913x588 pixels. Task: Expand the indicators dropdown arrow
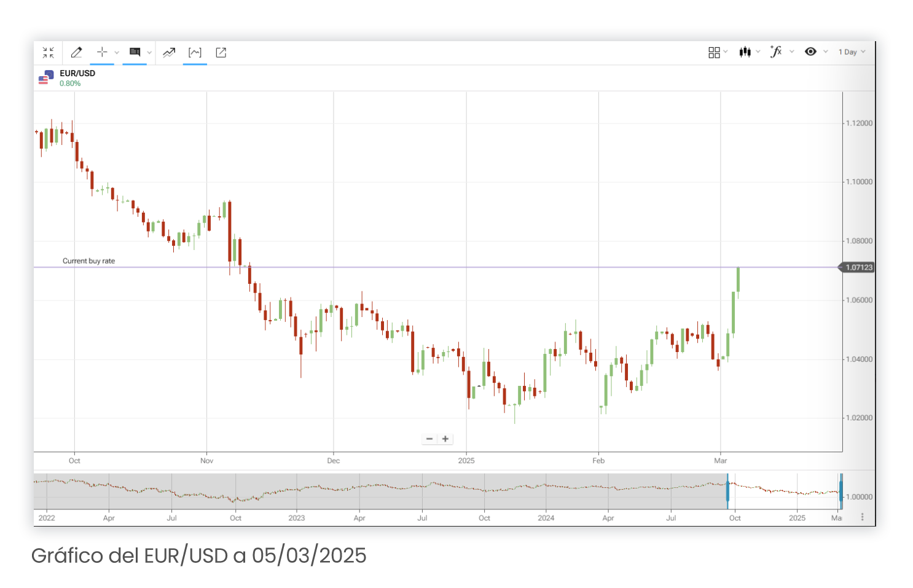(x=792, y=52)
